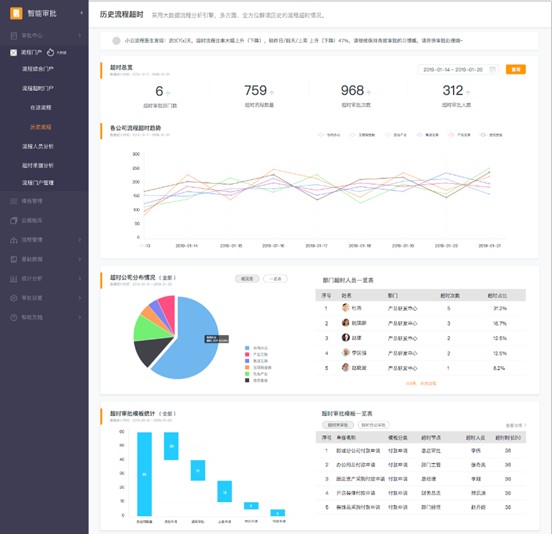Click the 模板管理 grid icon
This screenshot has height=534, width=552.
(x=14, y=201)
